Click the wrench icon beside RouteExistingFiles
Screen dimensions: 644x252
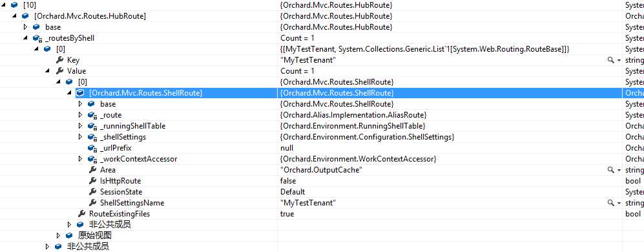(x=82, y=214)
